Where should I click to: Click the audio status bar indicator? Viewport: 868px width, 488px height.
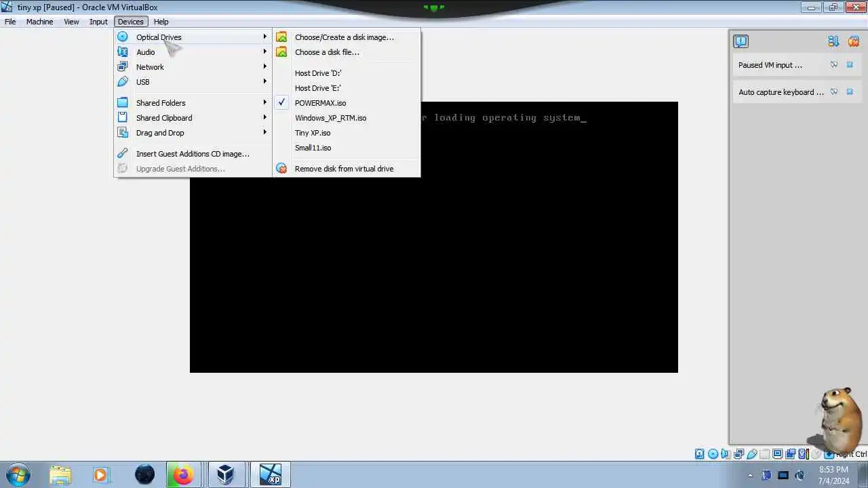point(726,454)
